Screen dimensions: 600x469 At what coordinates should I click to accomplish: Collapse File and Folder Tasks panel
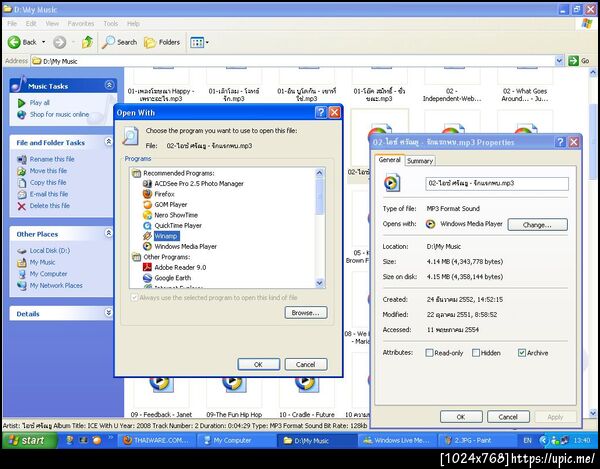pos(109,142)
